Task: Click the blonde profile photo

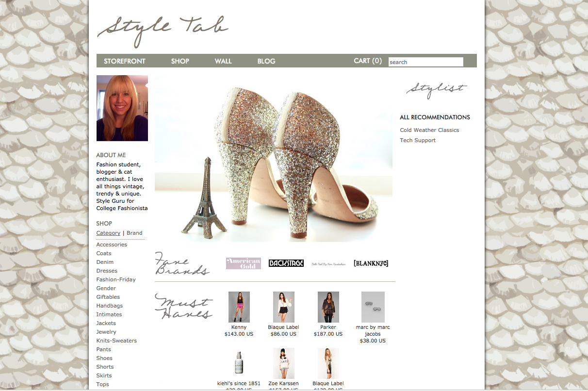Action: (122, 108)
